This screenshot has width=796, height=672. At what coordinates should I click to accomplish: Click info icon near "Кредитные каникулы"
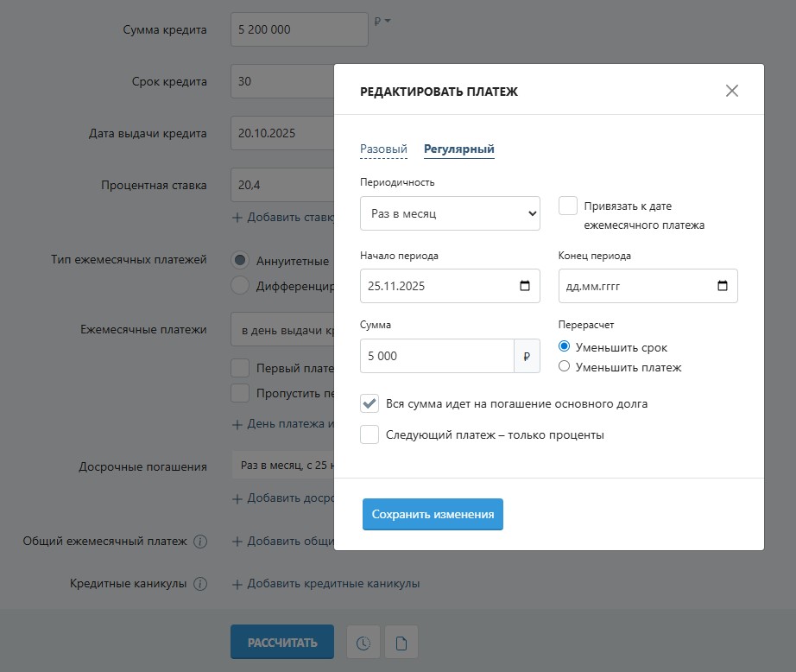[202, 584]
